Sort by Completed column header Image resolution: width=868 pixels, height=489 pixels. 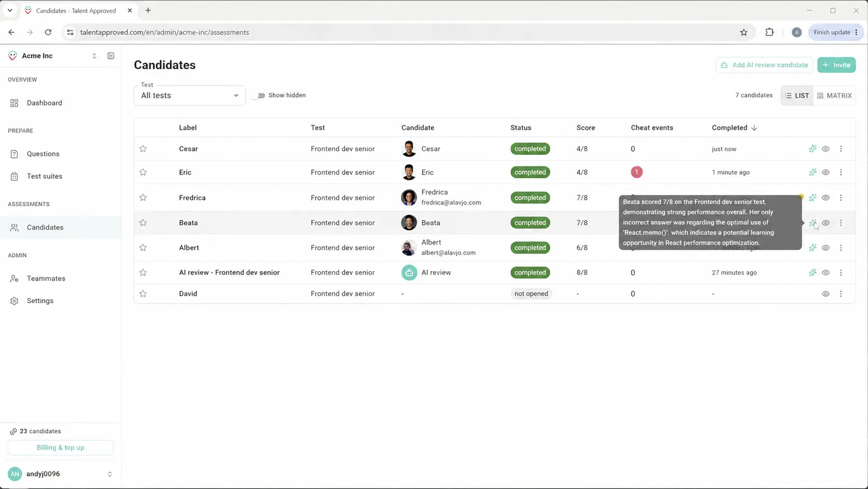(x=734, y=128)
